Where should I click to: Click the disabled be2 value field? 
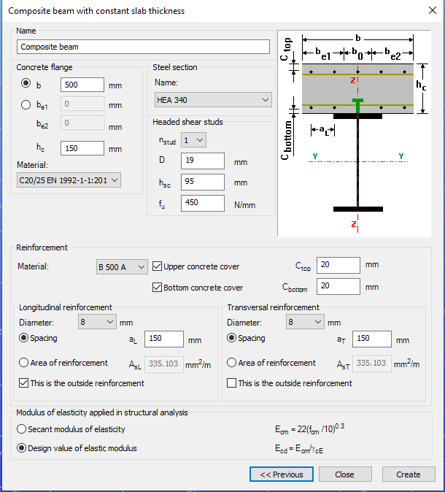[x=82, y=123]
